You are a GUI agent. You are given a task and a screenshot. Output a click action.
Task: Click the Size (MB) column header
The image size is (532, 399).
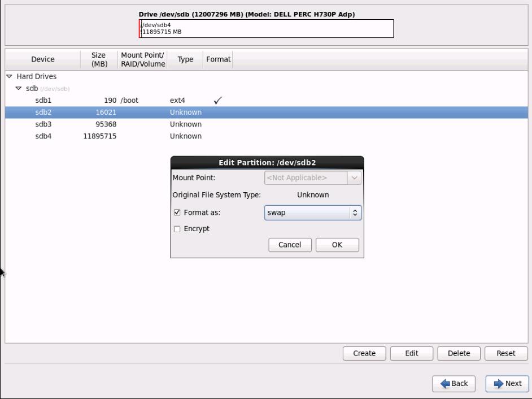98,59
